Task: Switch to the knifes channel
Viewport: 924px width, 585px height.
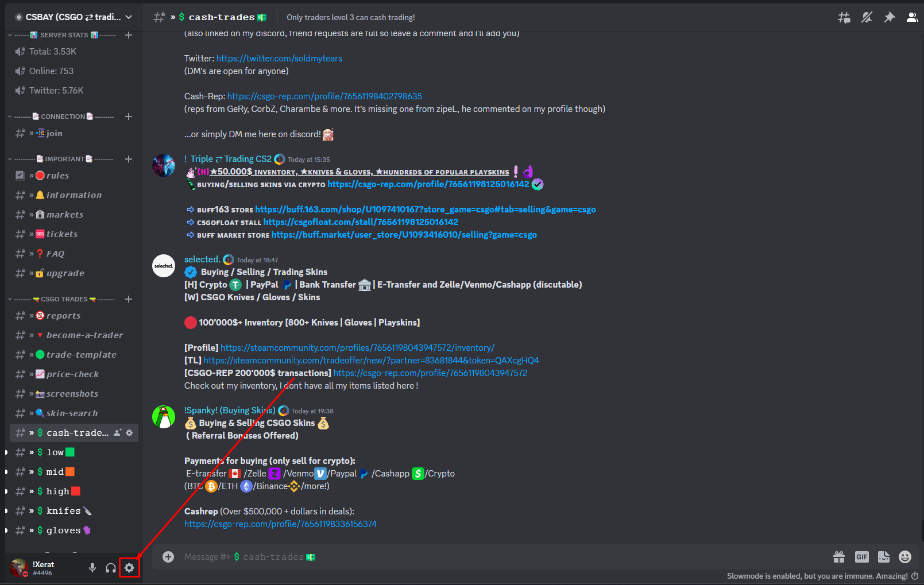Action: click(74, 511)
